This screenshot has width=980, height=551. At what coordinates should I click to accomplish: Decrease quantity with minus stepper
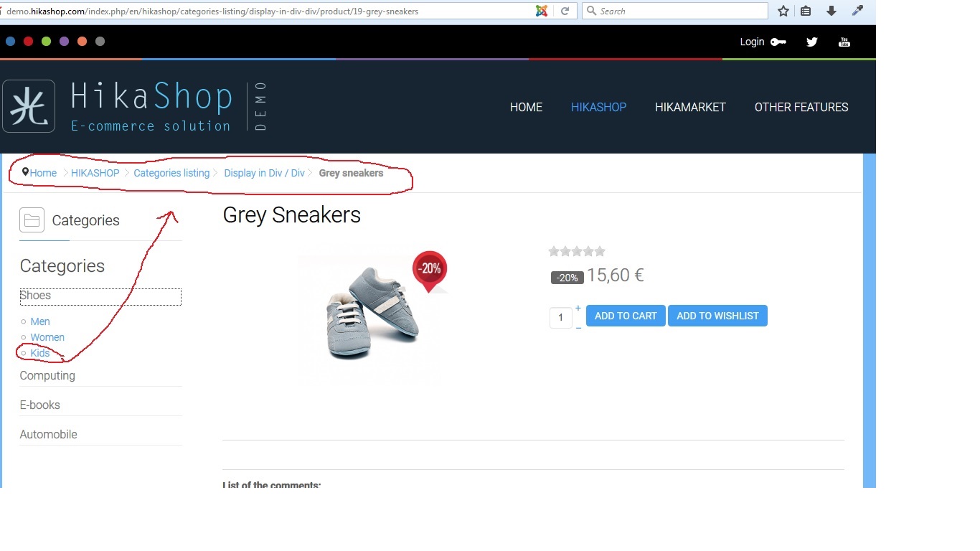click(578, 328)
